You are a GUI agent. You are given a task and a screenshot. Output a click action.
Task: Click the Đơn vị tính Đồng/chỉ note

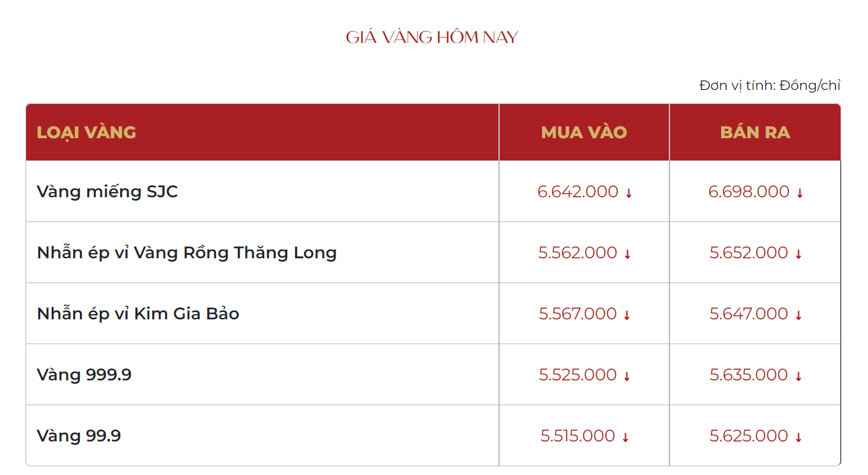coord(769,85)
